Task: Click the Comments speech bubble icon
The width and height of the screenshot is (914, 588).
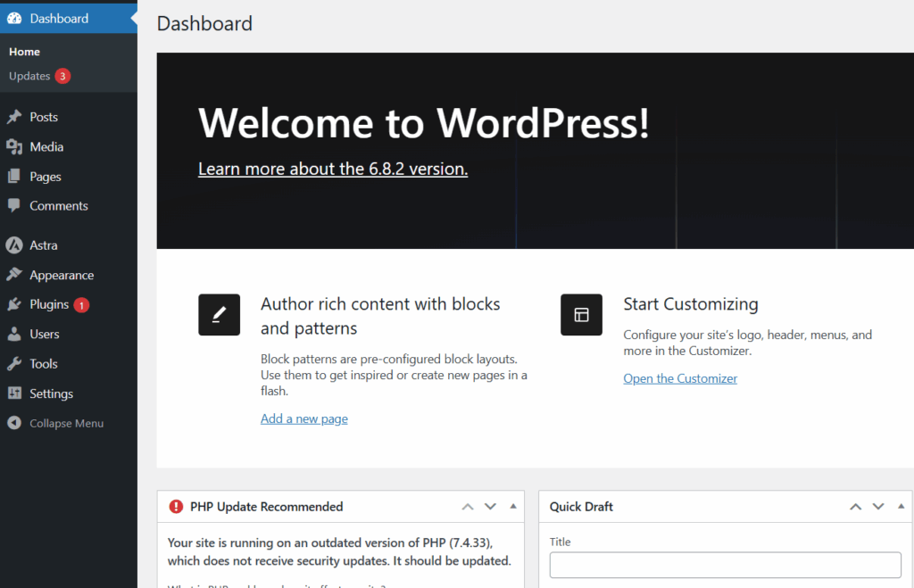Action: [14, 206]
